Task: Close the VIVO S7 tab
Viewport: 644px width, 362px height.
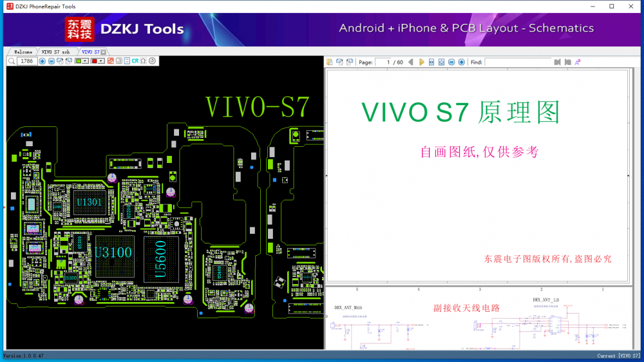Action: (x=103, y=52)
